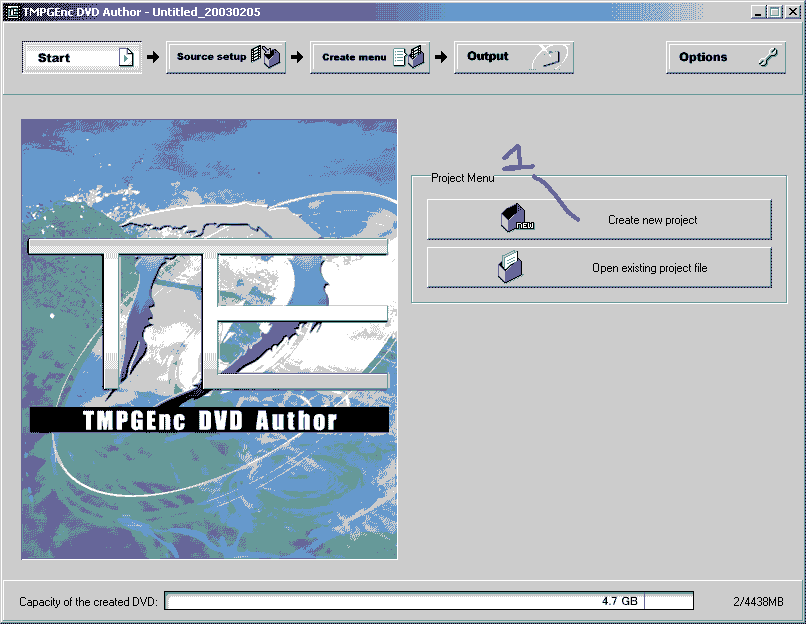Click the new project box icon
Image resolution: width=806 pixels, height=624 pixels.
click(x=517, y=217)
